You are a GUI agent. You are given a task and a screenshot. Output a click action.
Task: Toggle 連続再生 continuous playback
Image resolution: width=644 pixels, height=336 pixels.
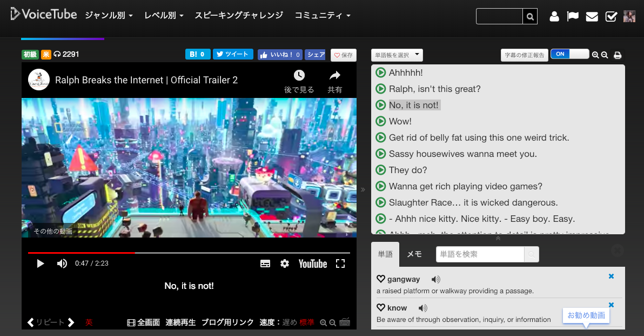(180, 322)
